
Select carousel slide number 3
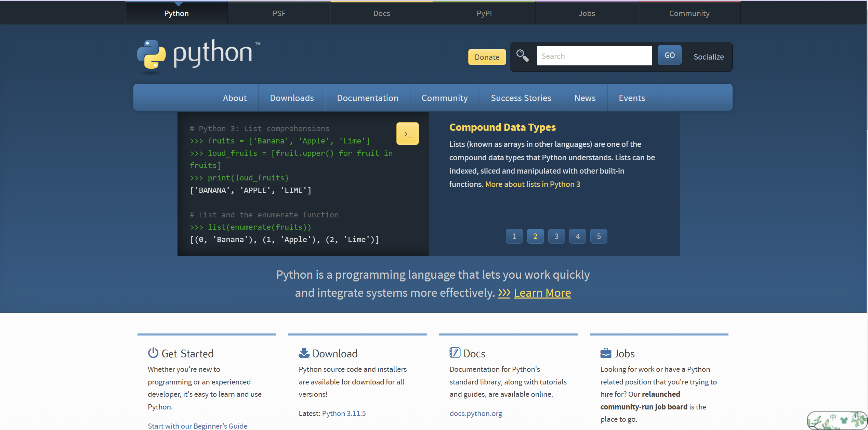pos(557,236)
